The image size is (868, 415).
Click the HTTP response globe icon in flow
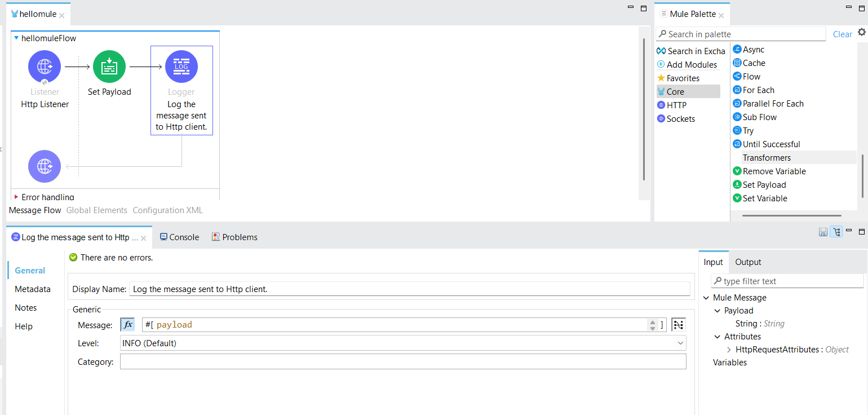click(45, 166)
